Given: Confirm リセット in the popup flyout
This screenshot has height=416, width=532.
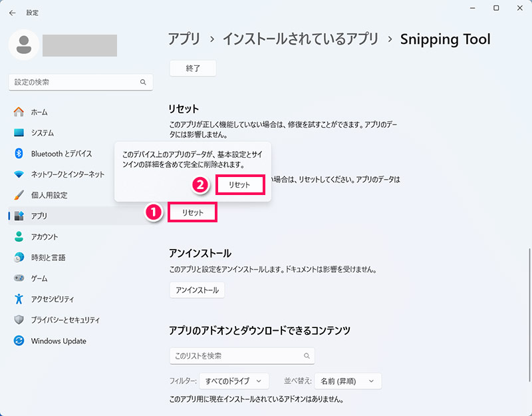Looking at the screenshot, I should coord(239,185).
